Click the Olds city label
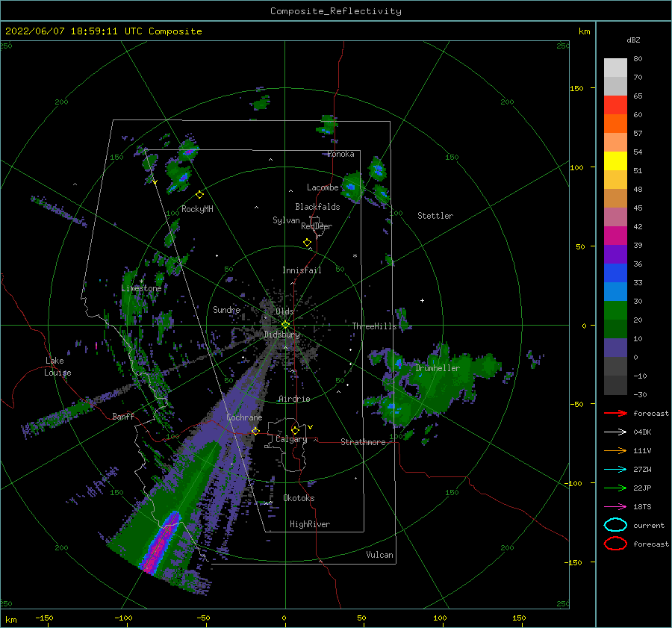 284,311
